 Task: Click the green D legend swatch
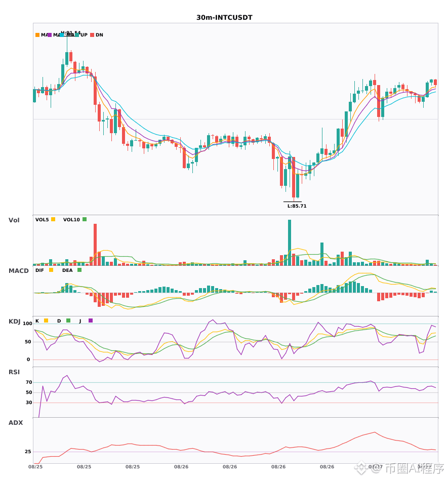click(68, 320)
